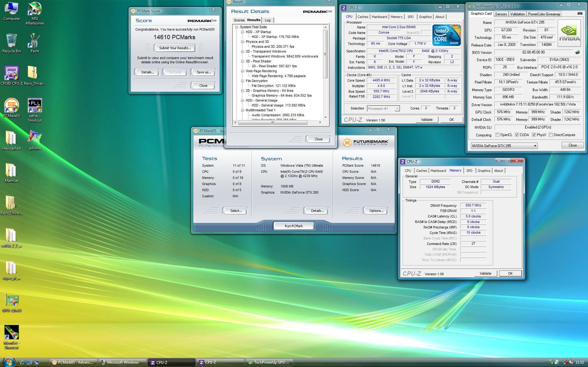Image resolution: width=588 pixels, height=367 pixels.
Task: Open the Windows Start orb
Action: tap(8, 362)
